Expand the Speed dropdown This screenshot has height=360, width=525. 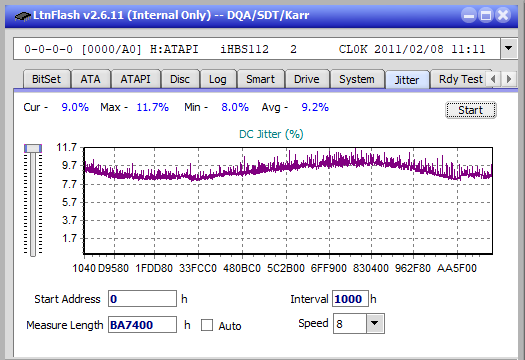(x=375, y=323)
